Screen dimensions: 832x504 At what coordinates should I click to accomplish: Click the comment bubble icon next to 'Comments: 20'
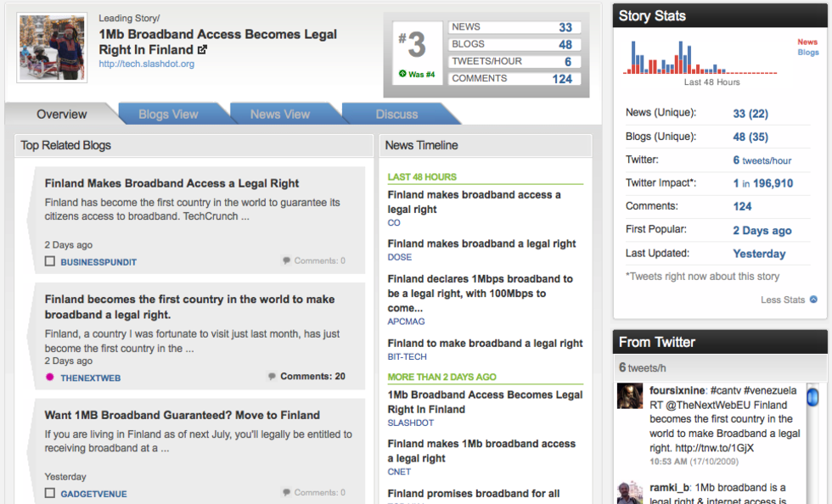272,377
